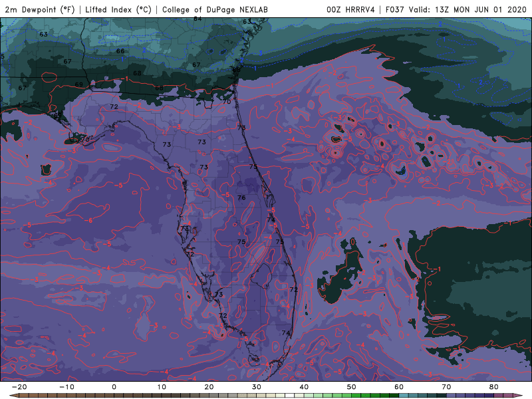Click the "Lifted Index (°C)" title label
Image resolution: width=532 pixels, height=399 pixels.
point(118,10)
